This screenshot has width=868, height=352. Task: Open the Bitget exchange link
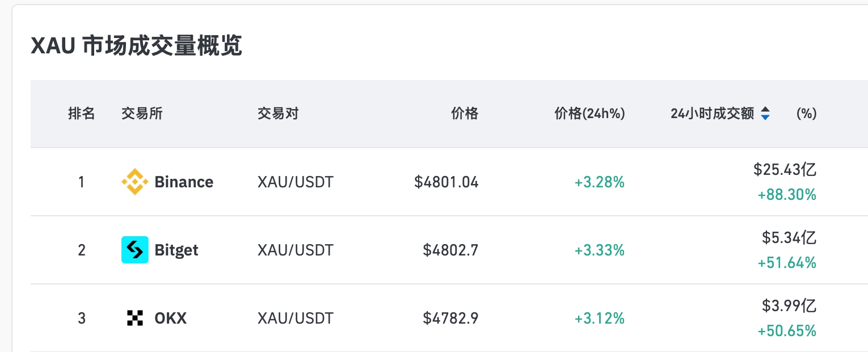[176, 250]
